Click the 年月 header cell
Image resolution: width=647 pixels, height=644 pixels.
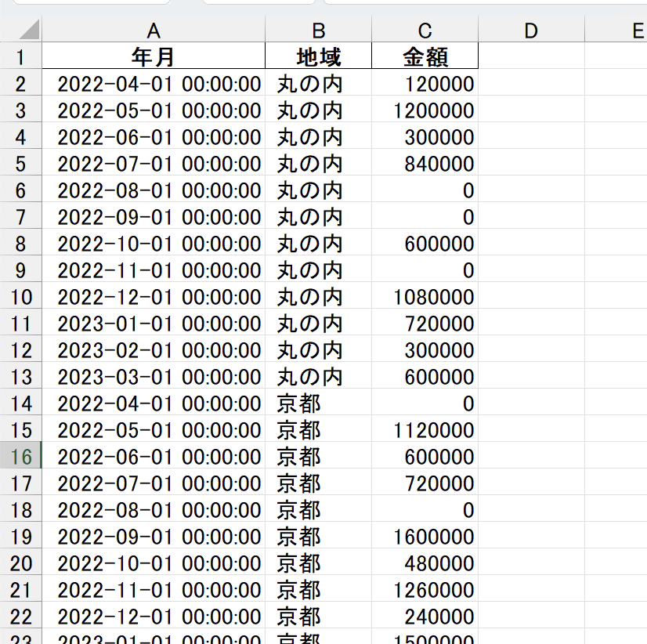154,56
